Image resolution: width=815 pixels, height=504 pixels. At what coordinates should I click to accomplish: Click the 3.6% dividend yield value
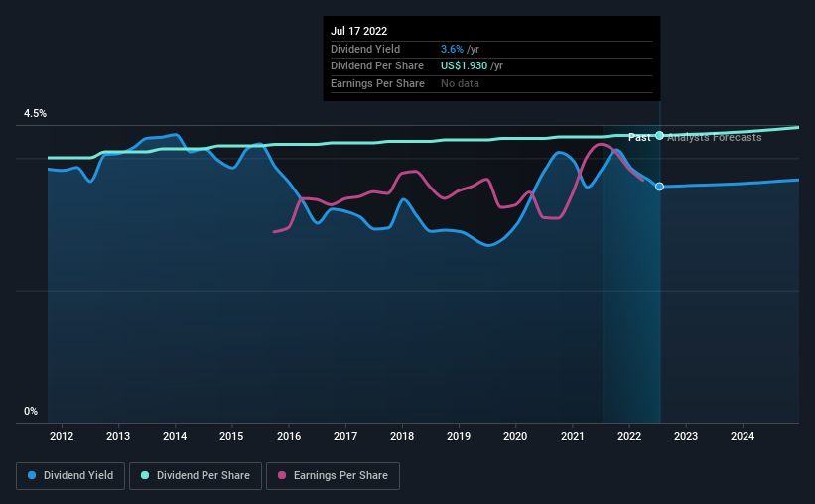[452, 49]
